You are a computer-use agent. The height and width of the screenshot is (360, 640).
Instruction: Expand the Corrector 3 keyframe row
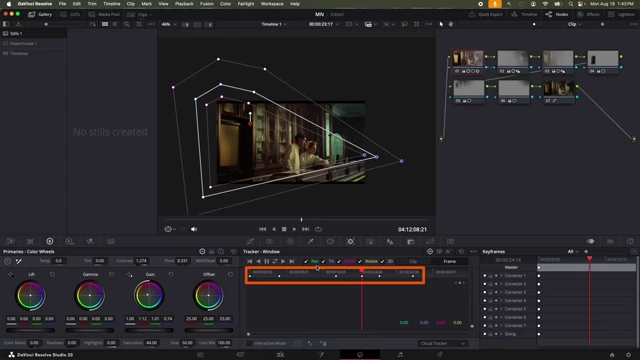pyautogui.click(x=501, y=292)
